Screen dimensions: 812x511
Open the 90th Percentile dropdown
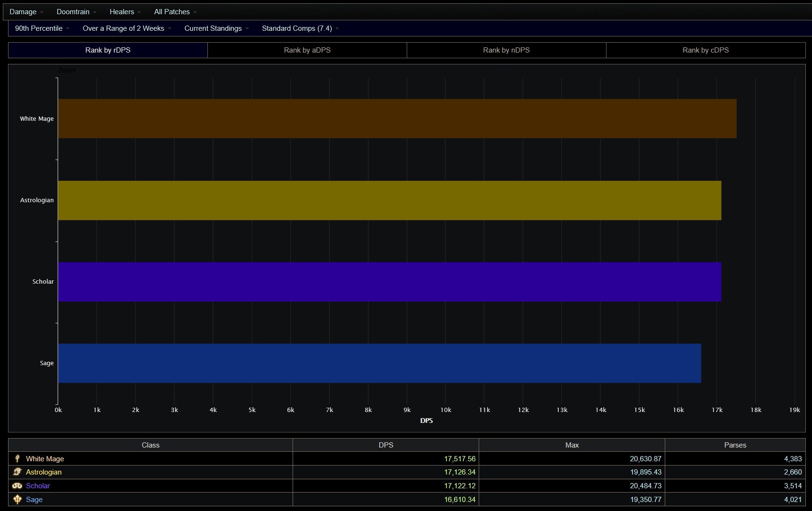[43, 28]
